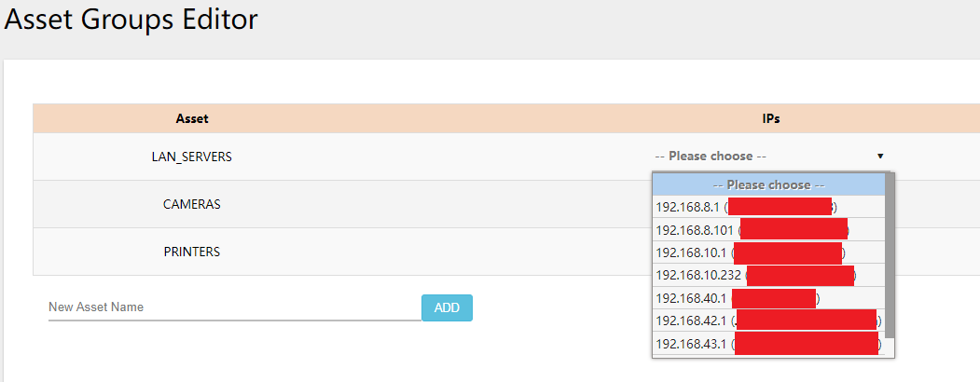This screenshot has width=980, height=382.
Task: Select the 192.168.43.1 option
Action: [693, 344]
